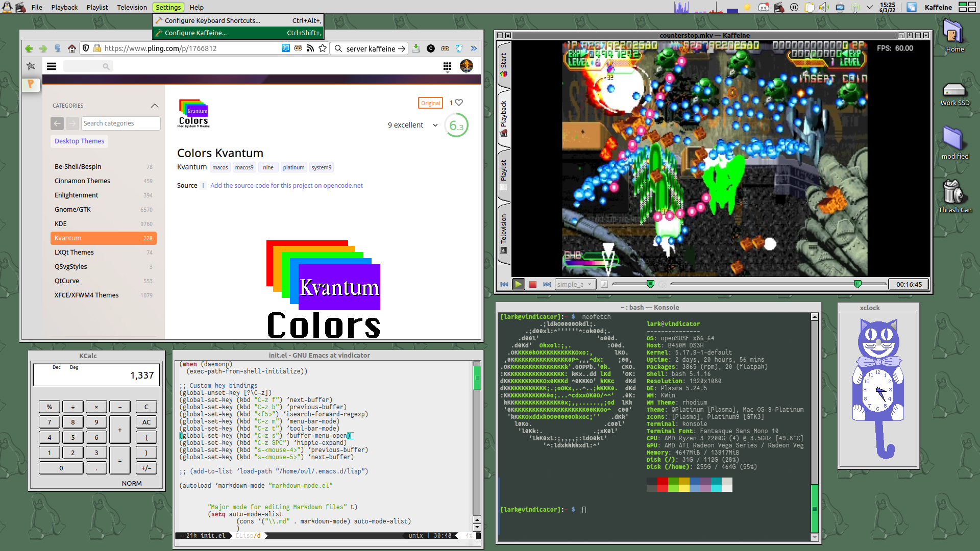The width and height of the screenshot is (980, 551).
Task: Open tracking protection shield in address bar
Action: click(x=86, y=48)
